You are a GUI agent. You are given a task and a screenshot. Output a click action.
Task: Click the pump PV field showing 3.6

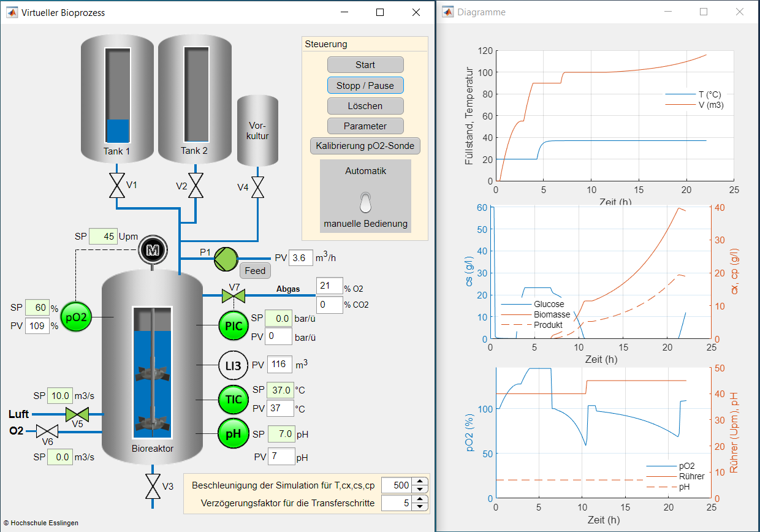coord(300,257)
